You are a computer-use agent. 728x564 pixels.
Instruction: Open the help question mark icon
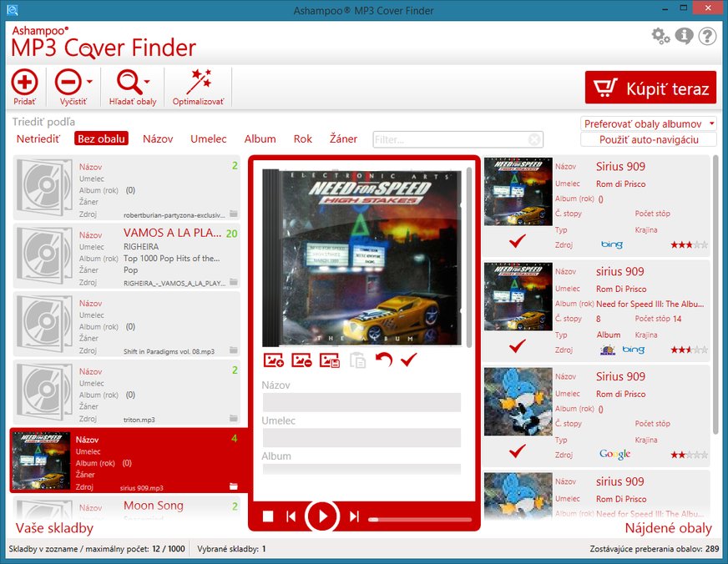707,36
